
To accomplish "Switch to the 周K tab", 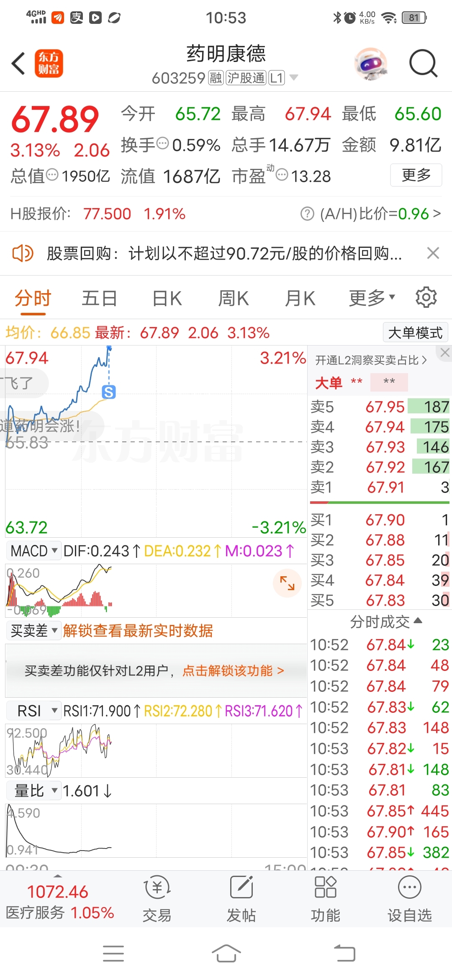I will [x=234, y=299].
